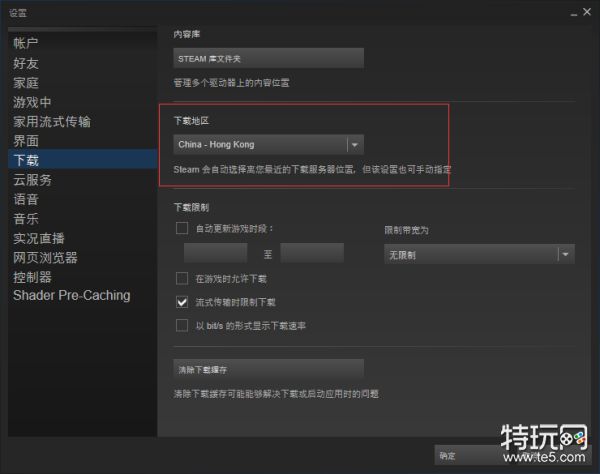This screenshot has height=474, width=600.
Task: Close the settings window
Action: (587, 12)
